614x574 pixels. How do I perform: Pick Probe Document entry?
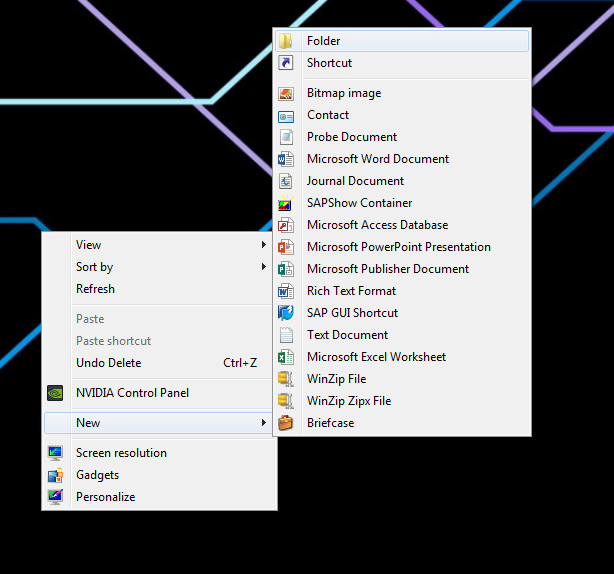(x=402, y=137)
